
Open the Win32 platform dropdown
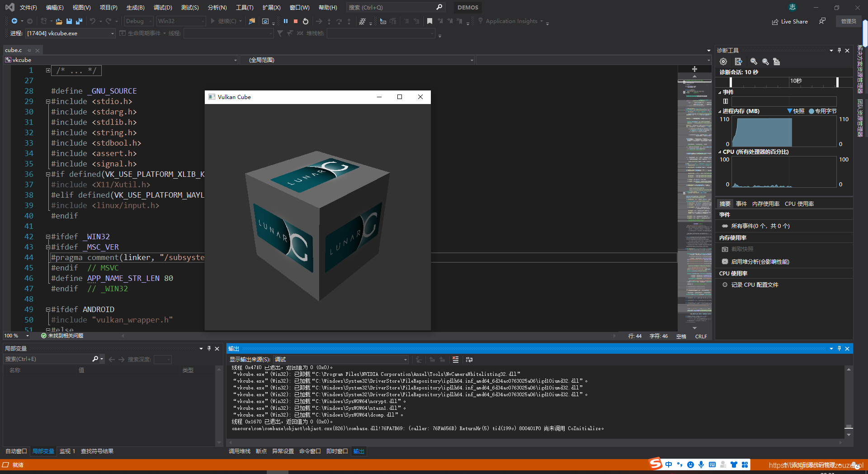(181, 21)
